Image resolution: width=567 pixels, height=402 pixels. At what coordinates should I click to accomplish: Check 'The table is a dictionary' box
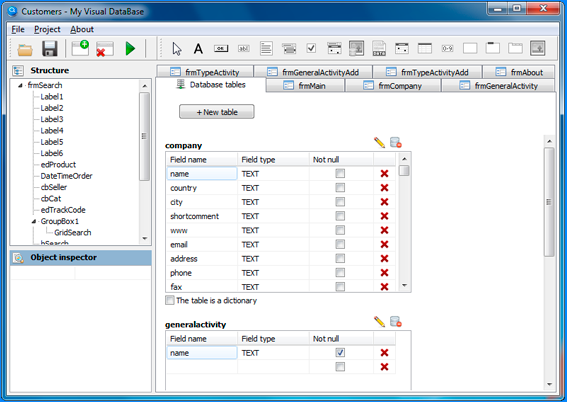tap(170, 300)
